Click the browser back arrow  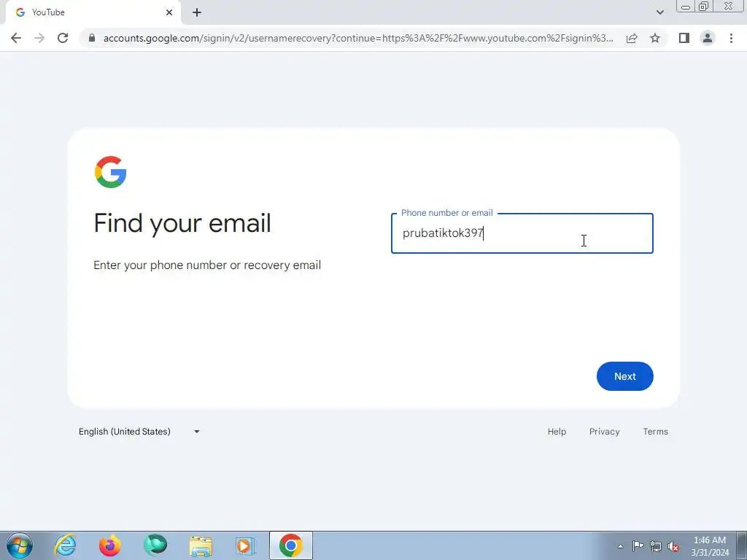pyautogui.click(x=16, y=38)
